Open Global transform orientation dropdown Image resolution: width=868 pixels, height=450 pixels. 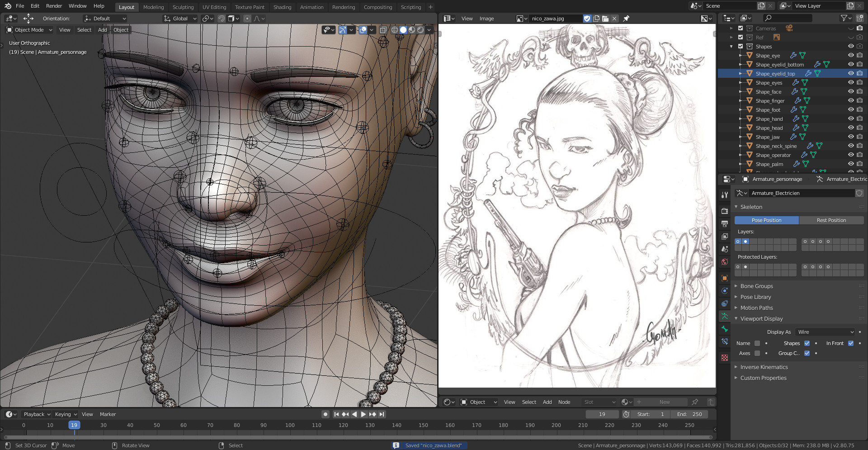(180, 19)
